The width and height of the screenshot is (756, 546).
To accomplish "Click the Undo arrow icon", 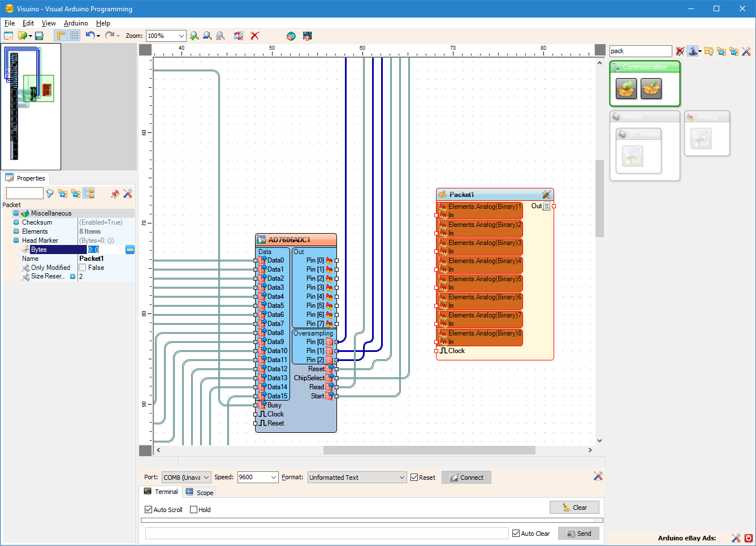I will point(90,35).
